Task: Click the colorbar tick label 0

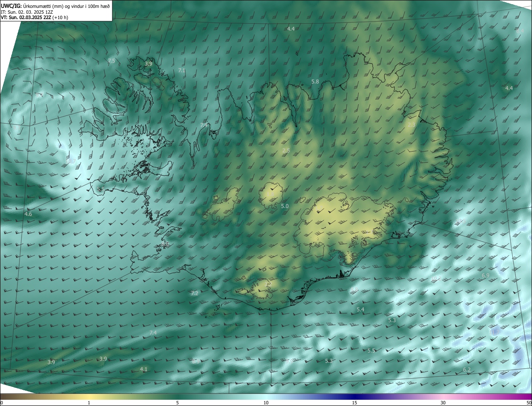Action: coord(2,403)
